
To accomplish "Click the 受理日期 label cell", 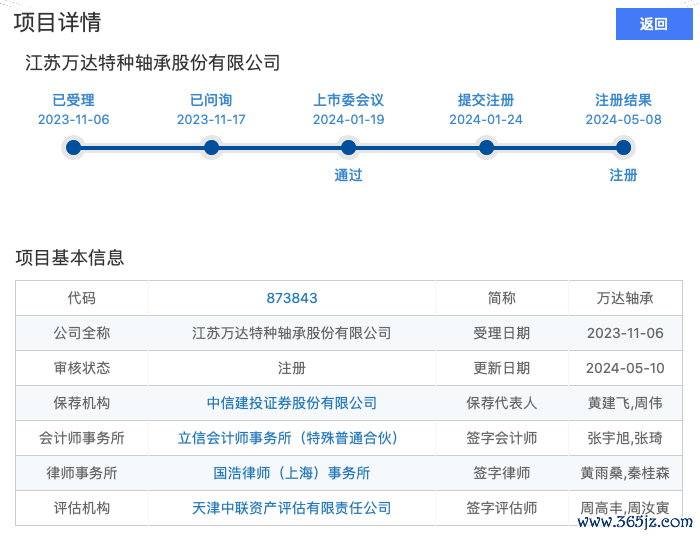I will [x=502, y=333].
